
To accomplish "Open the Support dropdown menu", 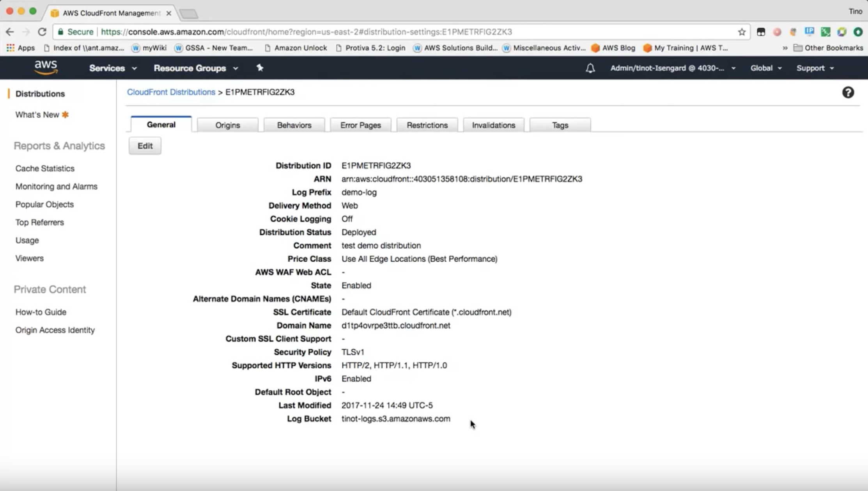I will pos(815,68).
